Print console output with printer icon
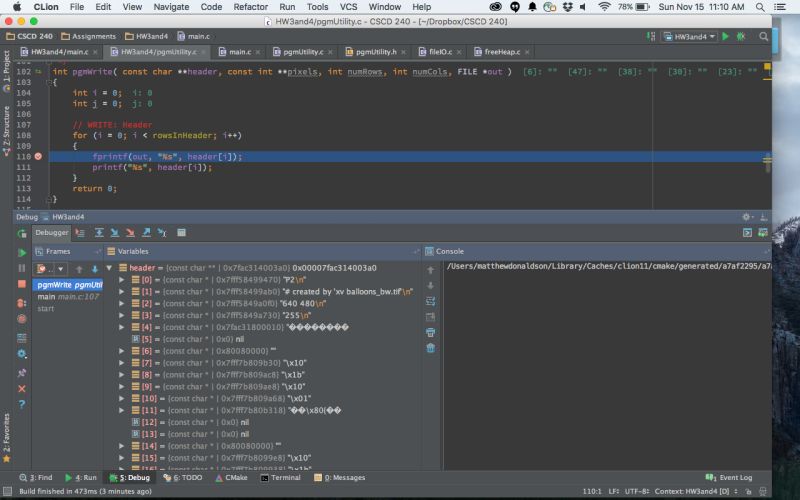Image resolution: width=800 pixels, height=500 pixels. pos(431,333)
